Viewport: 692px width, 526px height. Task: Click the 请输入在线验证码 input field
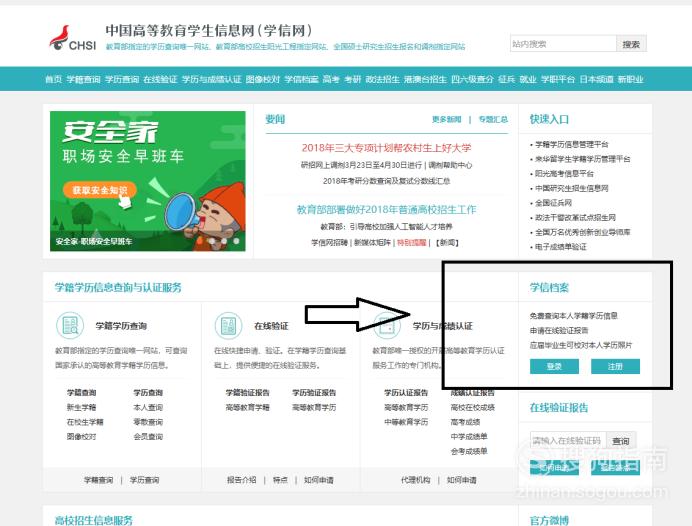click(568, 440)
